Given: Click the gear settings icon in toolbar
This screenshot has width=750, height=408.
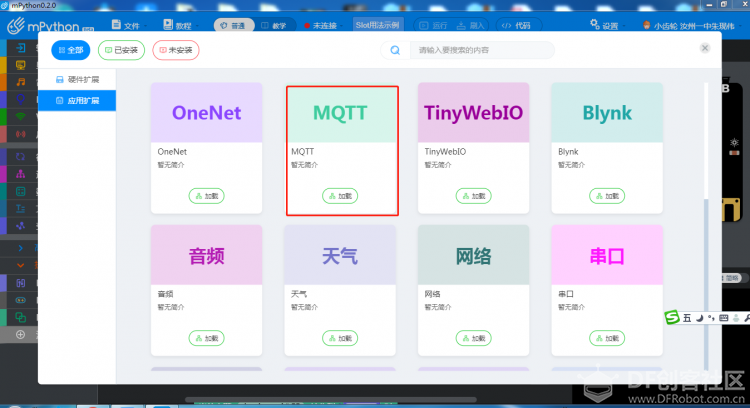Looking at the screenshot, I should click(594, 24).
